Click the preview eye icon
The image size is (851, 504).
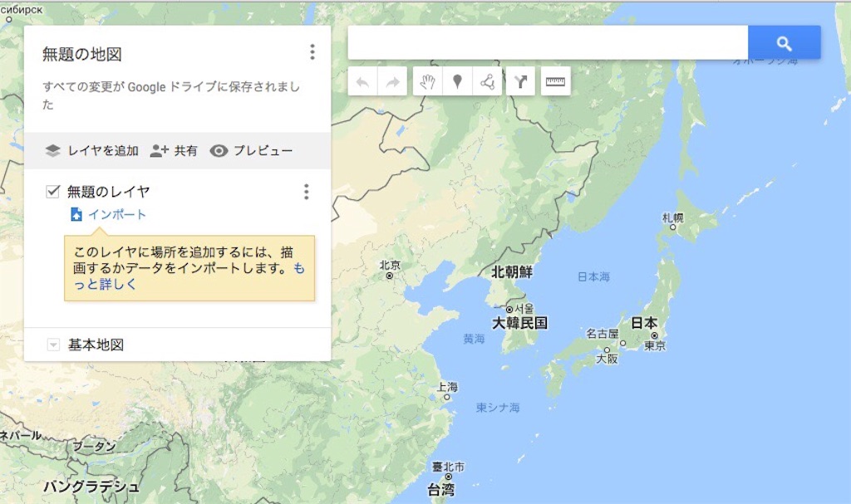(x=219, y=150)
